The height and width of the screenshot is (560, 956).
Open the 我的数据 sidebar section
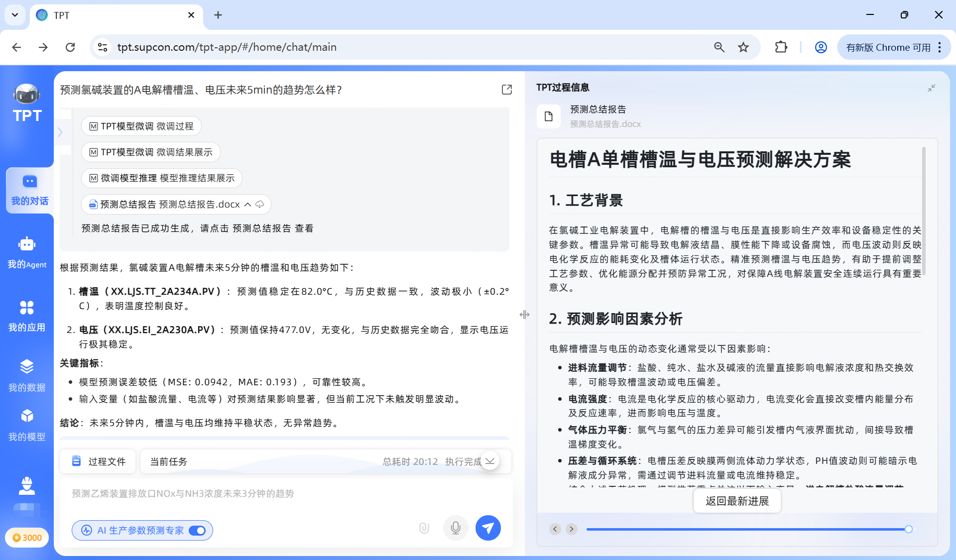[x=27, y=375]
